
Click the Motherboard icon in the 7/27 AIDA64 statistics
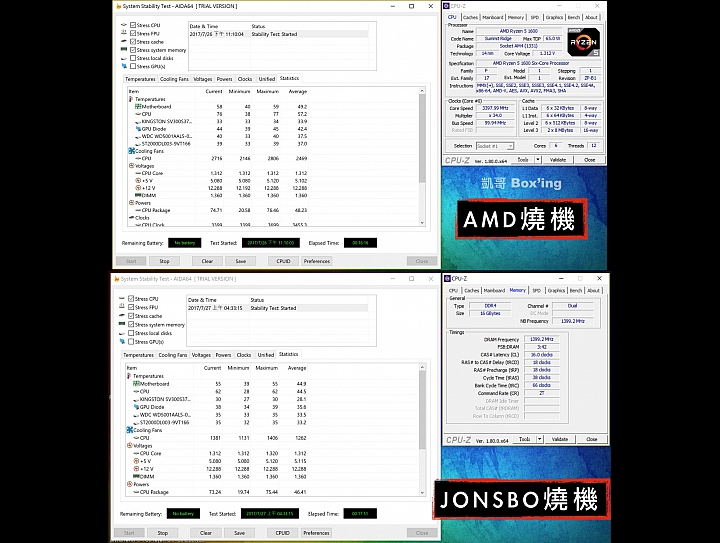136,383
